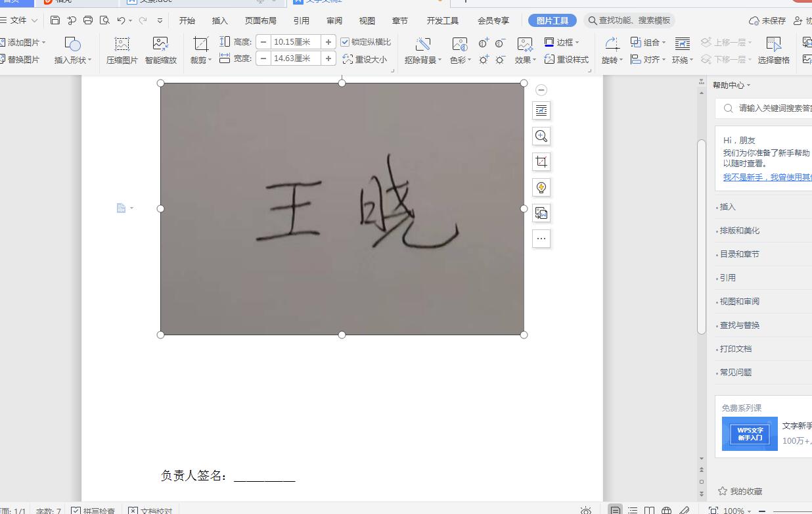Screen dimensions: 812x514
Task: Expand the 边框 border dropdown
Action: (x=565, y=42)
